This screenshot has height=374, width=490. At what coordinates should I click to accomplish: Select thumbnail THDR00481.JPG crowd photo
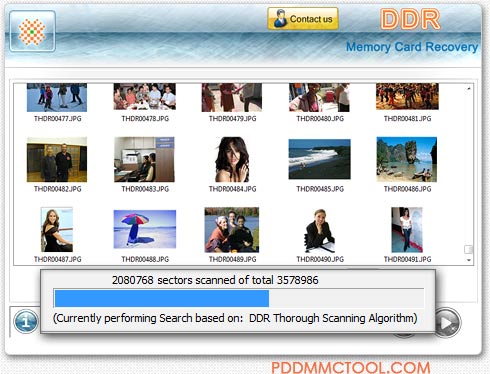click(x=407, y=97)
